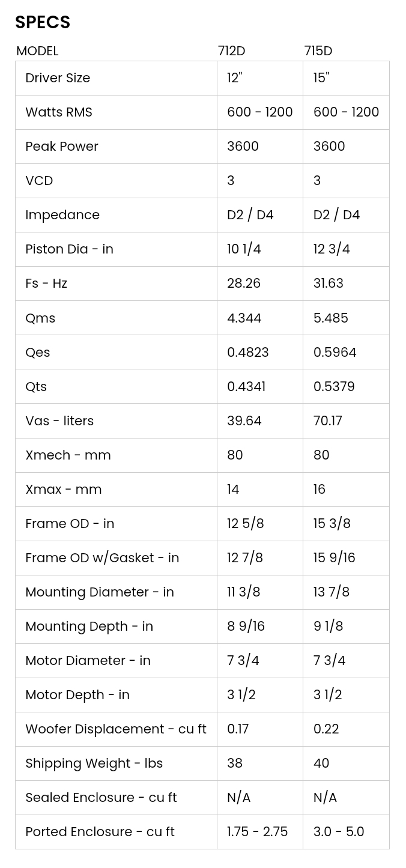
Task: Click the Frame OD w/Gasket row label
Action: 102,558
